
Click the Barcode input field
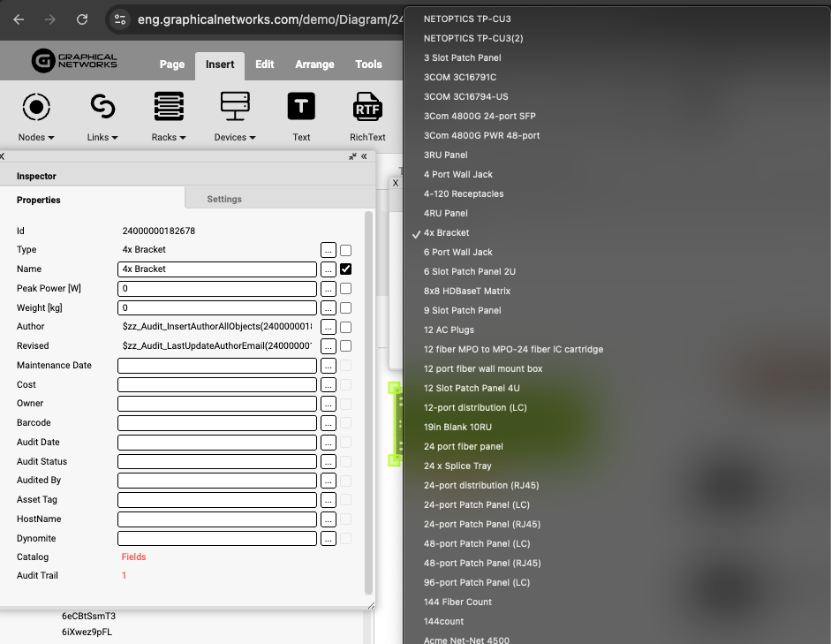[x=216, y=423]
